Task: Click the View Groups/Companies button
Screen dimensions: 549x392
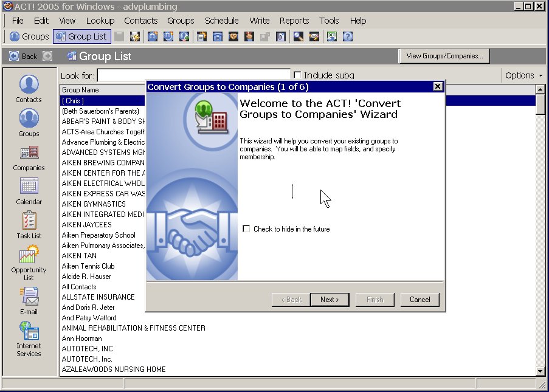Action: tap(444, 56)
